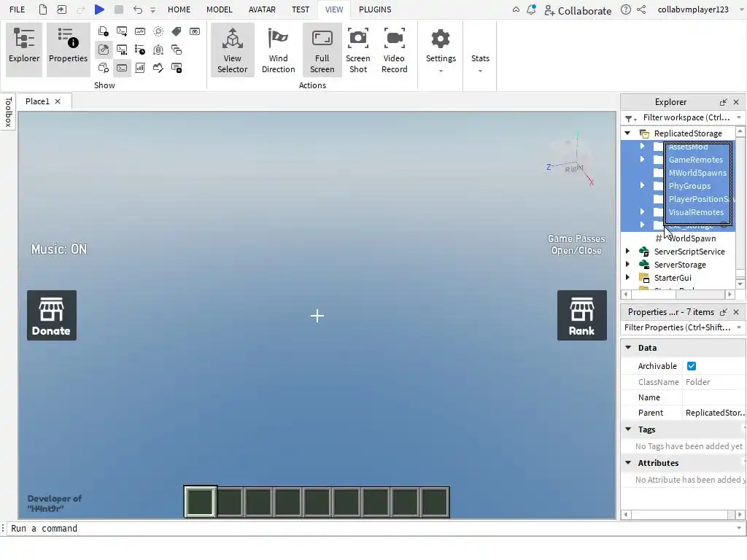Toggle the Wind Direction button
The width and height of the screenshot is (747, 560).
point(278,50)
